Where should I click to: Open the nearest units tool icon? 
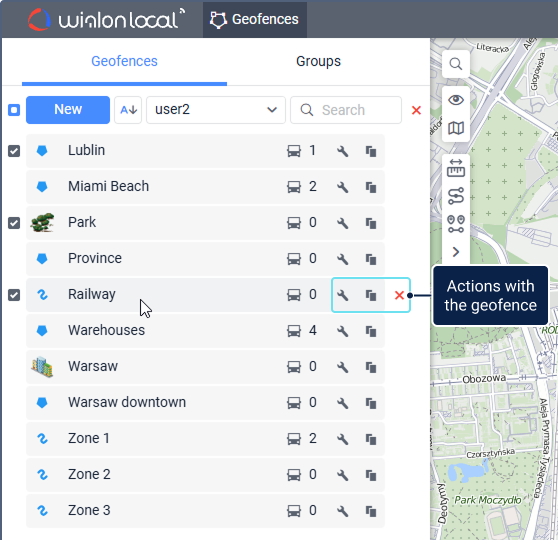(456, 224)
